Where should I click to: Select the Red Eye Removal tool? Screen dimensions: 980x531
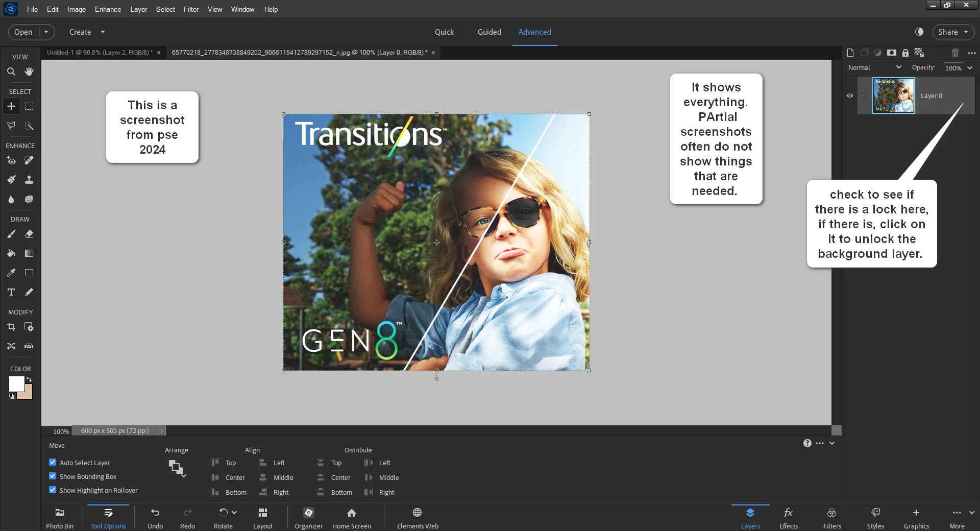pos(11,160)
